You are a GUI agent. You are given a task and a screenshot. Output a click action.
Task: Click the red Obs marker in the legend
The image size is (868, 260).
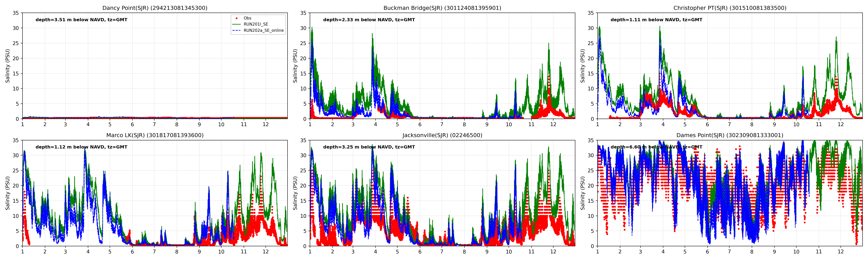[237, 18]
